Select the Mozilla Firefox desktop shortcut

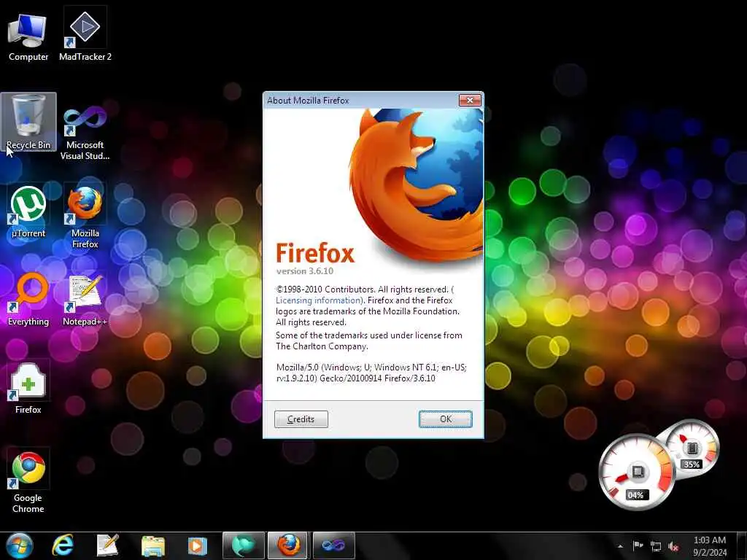(85, 217)
